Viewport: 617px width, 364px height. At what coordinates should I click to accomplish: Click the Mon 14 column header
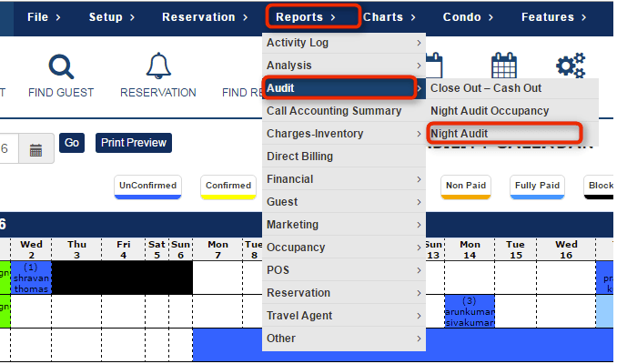click(x=470, y=249)
